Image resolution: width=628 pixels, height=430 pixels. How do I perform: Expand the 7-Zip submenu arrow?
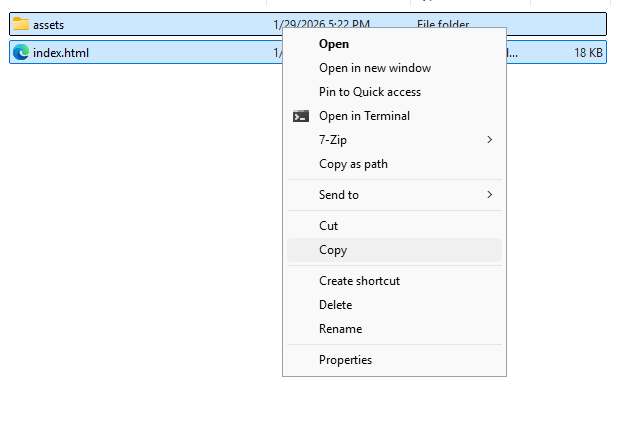tap(489, 140)
